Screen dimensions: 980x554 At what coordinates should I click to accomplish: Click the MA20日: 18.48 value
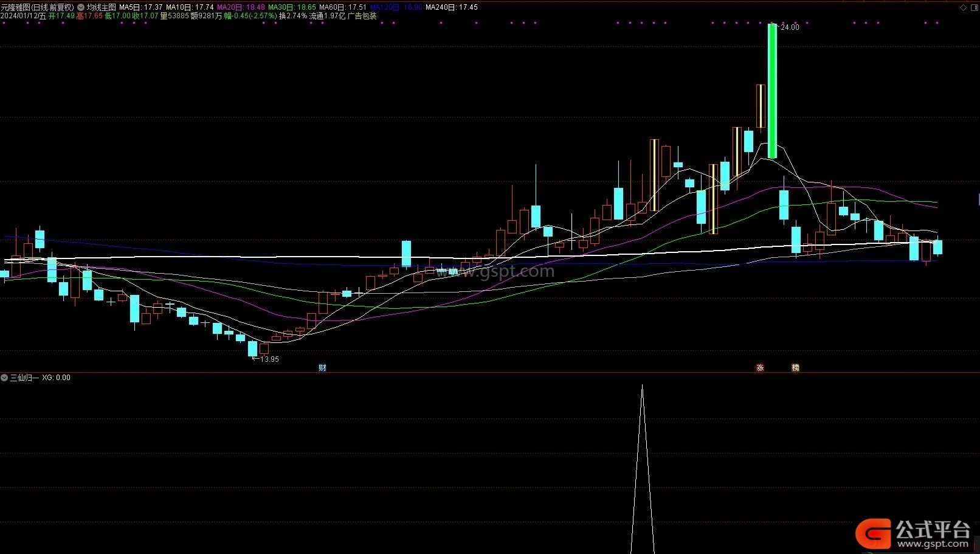pyautogui.click(x=241, y=7)
